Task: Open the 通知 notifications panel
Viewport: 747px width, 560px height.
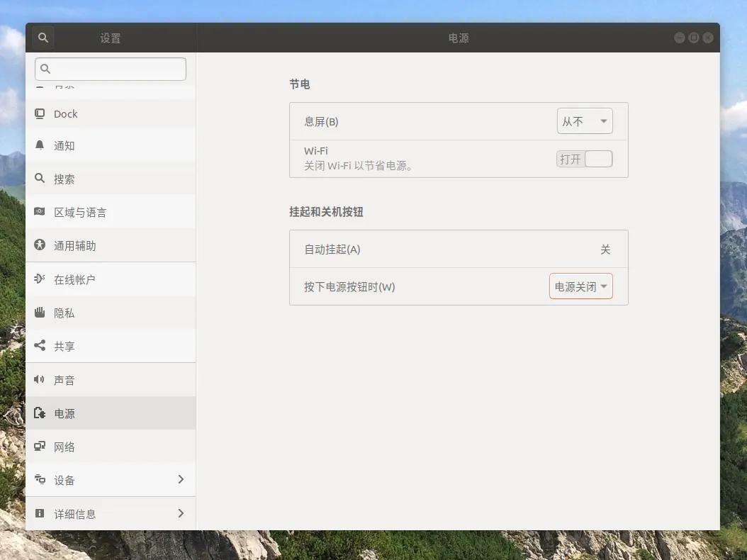Action: click(111, 146)
